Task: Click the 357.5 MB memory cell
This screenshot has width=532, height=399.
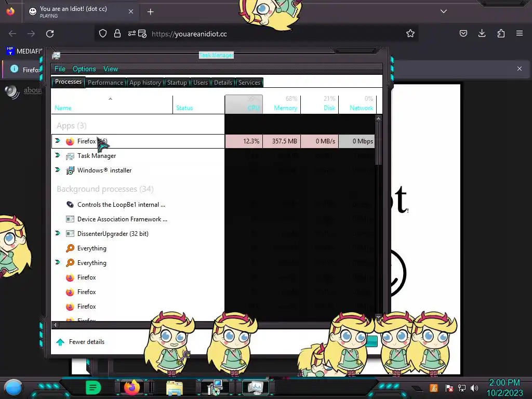Action: 282,141
